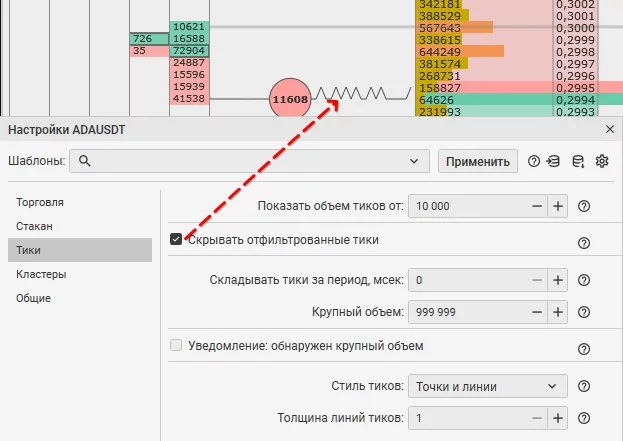Expand the Шаблоны templates dropdown
623x441 pixels.
414,161
